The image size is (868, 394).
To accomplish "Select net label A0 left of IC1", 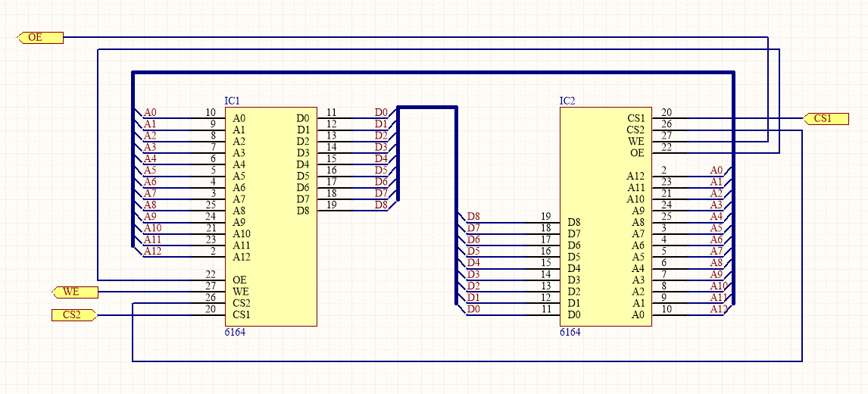I will click(x=150, y=113).
